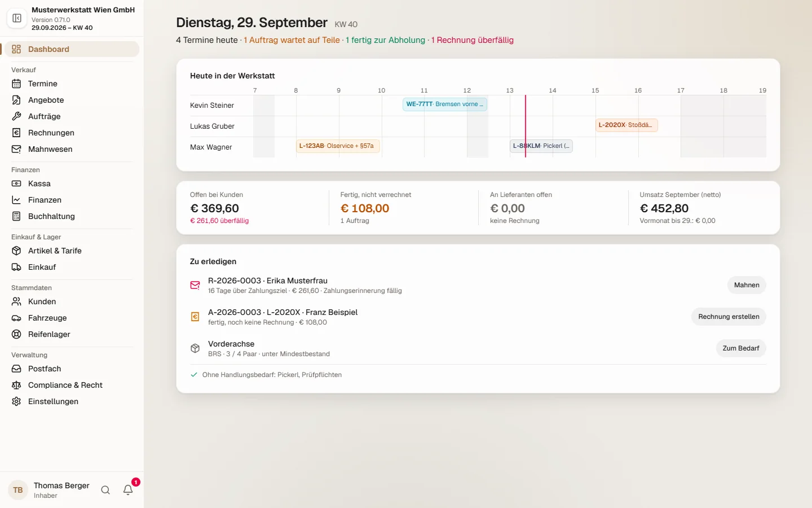812x508 pixels.
Task: Click the Termine calendar icon
Action: coord(16,84)
